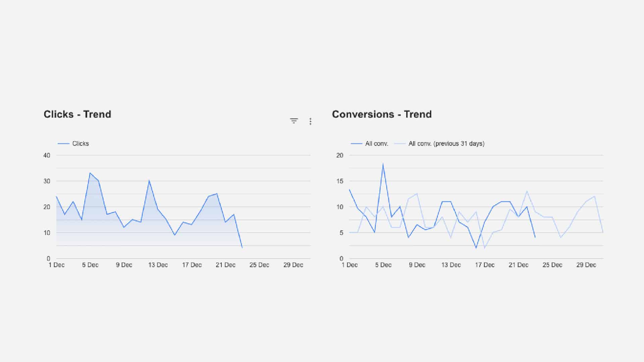Click the 29 Dec label on Clicks chart
644x362 pixels.
pos(293,265)
